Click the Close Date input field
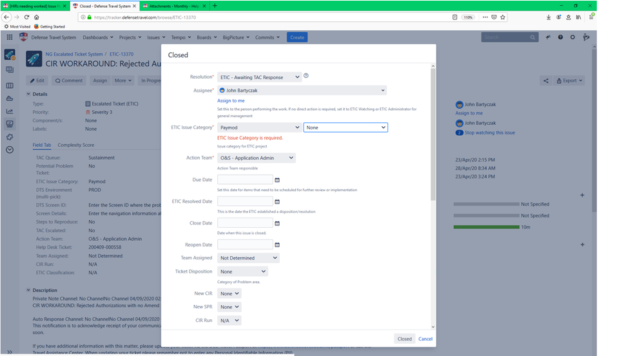The width and height of the screenshot is (644, 356). point(245,223)
